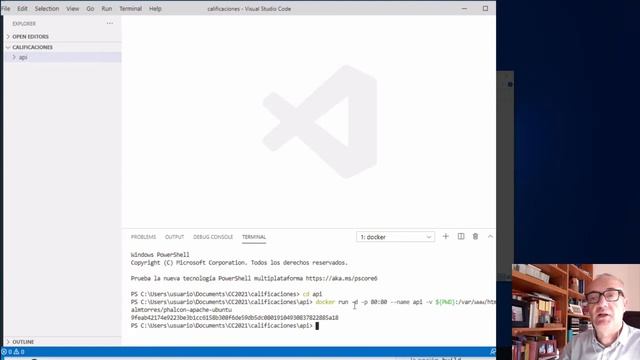The height and width of the screenshot is (360, 640).
Task: Open the View menu
Action: 73,9
